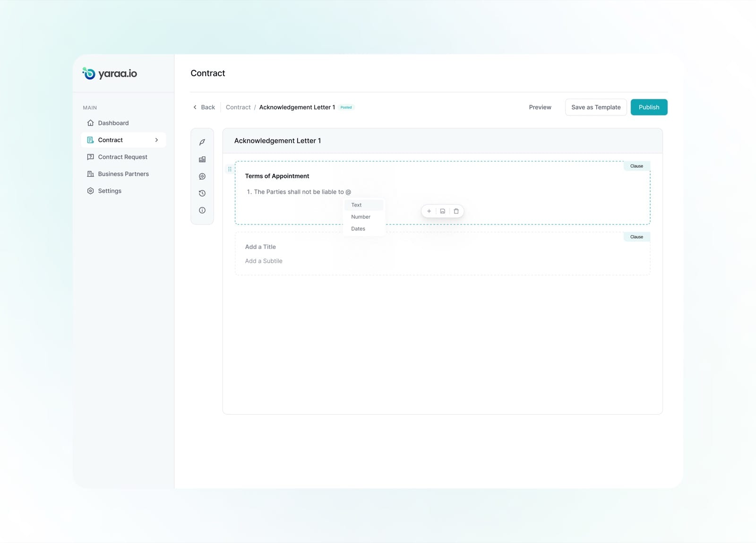The image size is (756, 543).
Task: Click the Contract Request icon
Action: 90,157
